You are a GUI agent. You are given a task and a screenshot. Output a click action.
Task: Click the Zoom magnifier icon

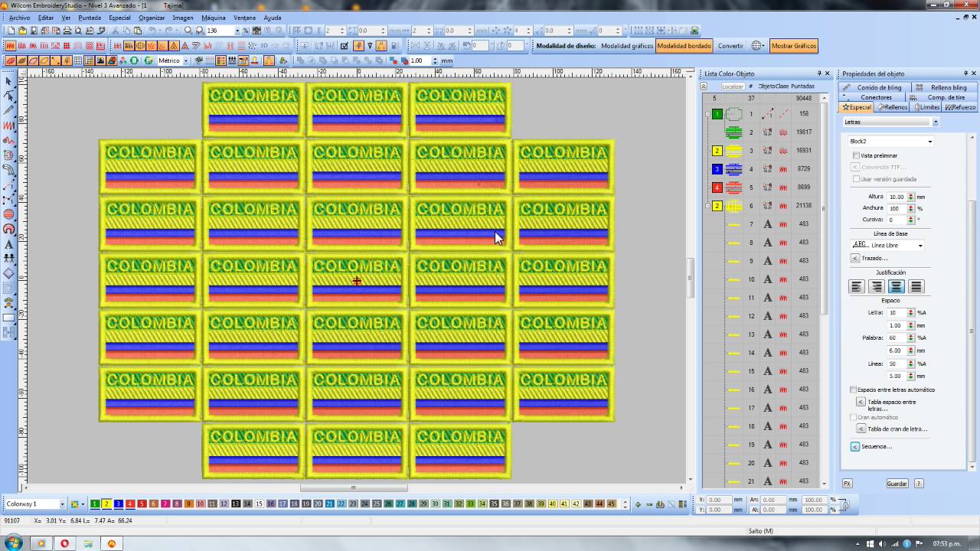tap(188, 31)
